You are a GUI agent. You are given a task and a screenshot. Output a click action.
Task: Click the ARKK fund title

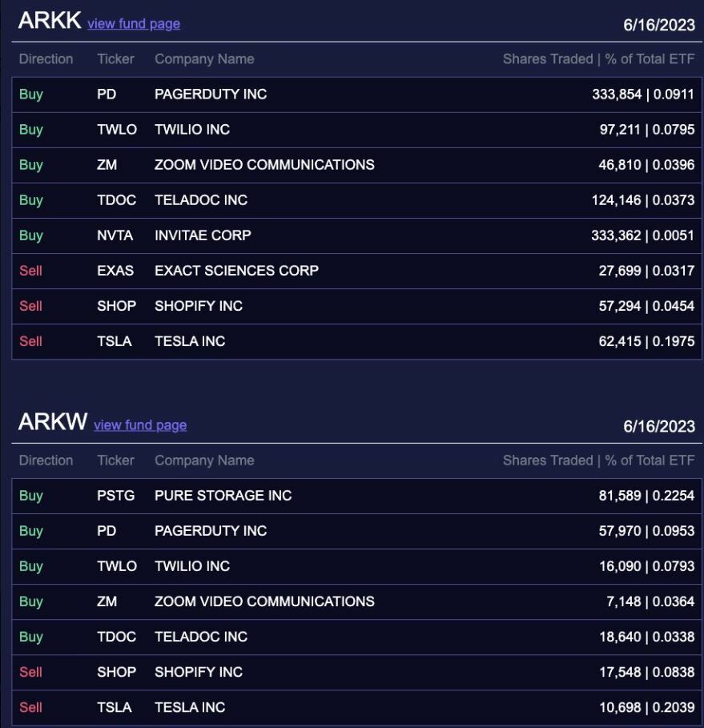pyautogui.click(x=50, y=21)
